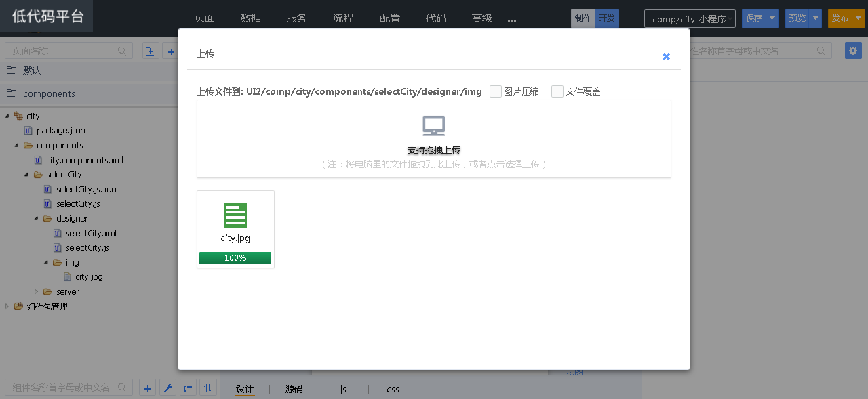Expand the server folder in tree
This screenshot has height=399, width=868.
37,292
